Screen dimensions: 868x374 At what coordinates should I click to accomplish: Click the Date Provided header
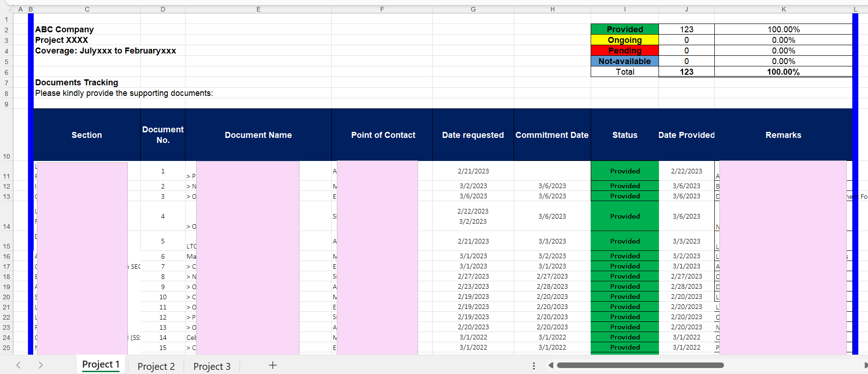coord(687,135)
